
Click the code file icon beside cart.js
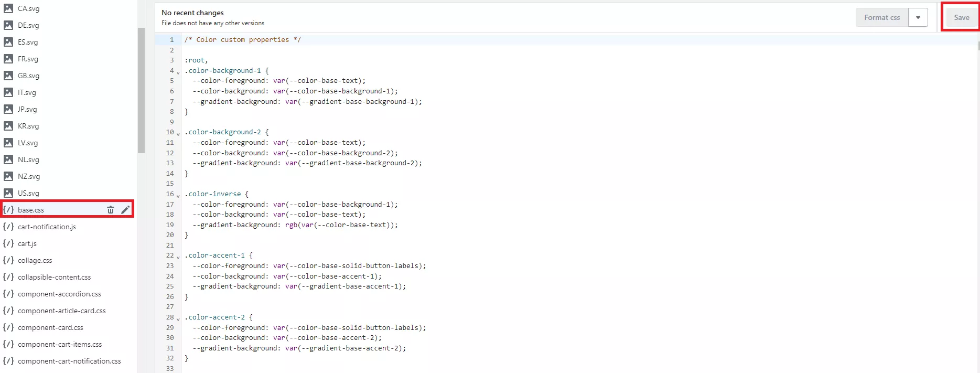8,243
